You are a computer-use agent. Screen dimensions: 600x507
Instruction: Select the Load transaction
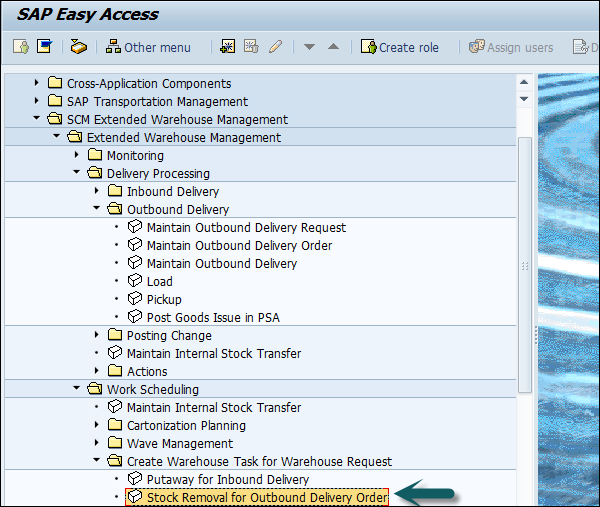click(x=160, y=281)
